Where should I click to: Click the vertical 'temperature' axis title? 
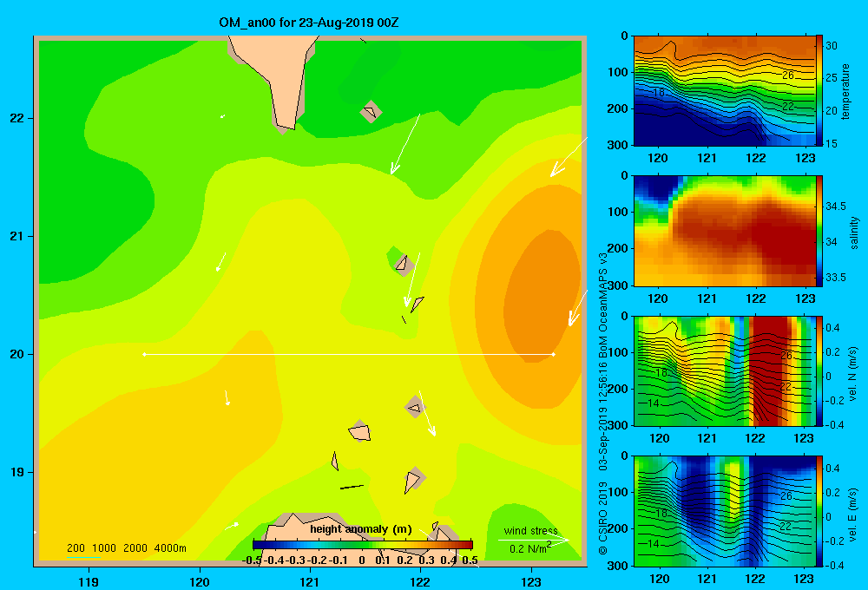(845, 91)
